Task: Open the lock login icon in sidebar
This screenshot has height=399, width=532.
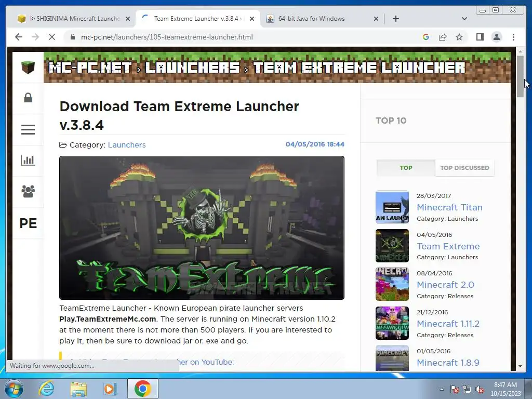Action: [x=28, y=98]
